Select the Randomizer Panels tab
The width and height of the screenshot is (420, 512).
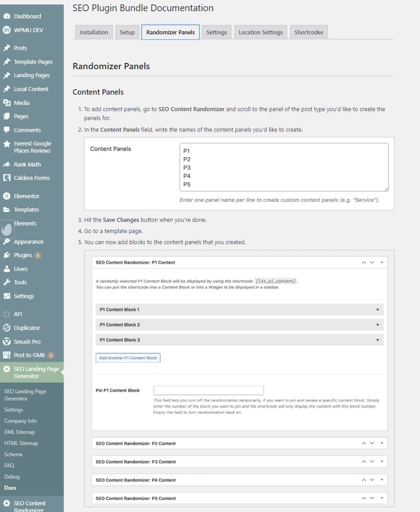point(171,32)
